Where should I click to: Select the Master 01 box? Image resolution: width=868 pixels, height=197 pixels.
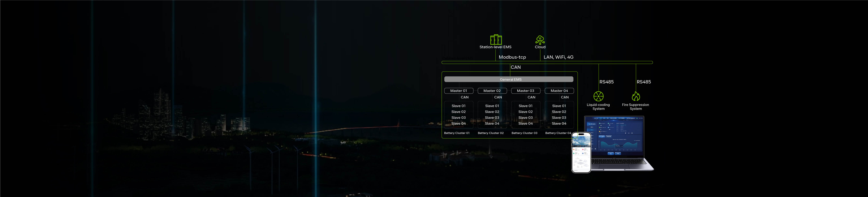click(x=459, y=91)
